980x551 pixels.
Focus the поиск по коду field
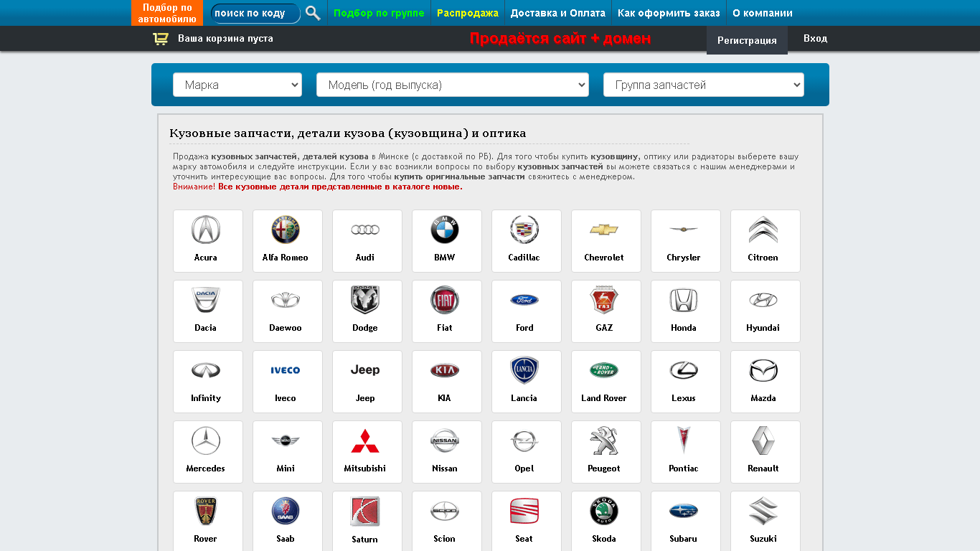point(255,14)
